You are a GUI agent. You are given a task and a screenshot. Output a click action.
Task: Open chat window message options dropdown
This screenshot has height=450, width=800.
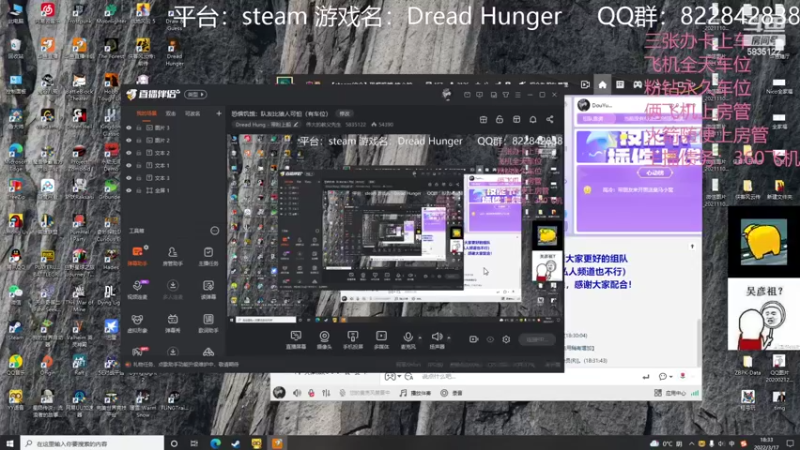pos(665,377)
